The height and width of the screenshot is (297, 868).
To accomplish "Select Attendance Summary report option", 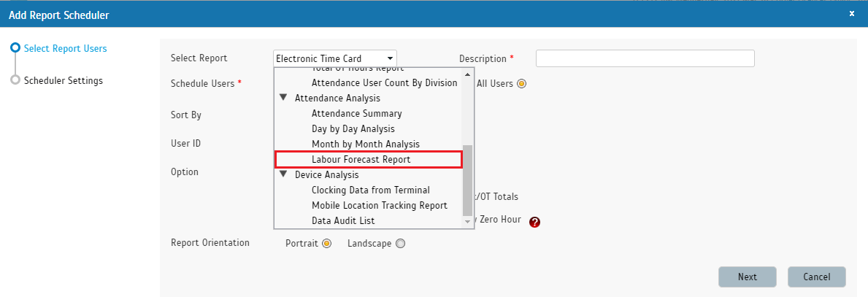I will (x=356, y=114).
